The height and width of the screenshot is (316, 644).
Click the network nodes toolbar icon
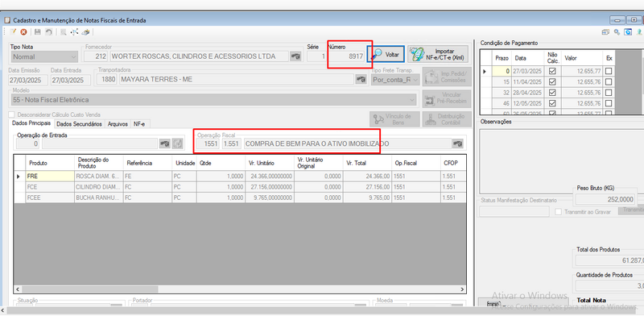74,31
